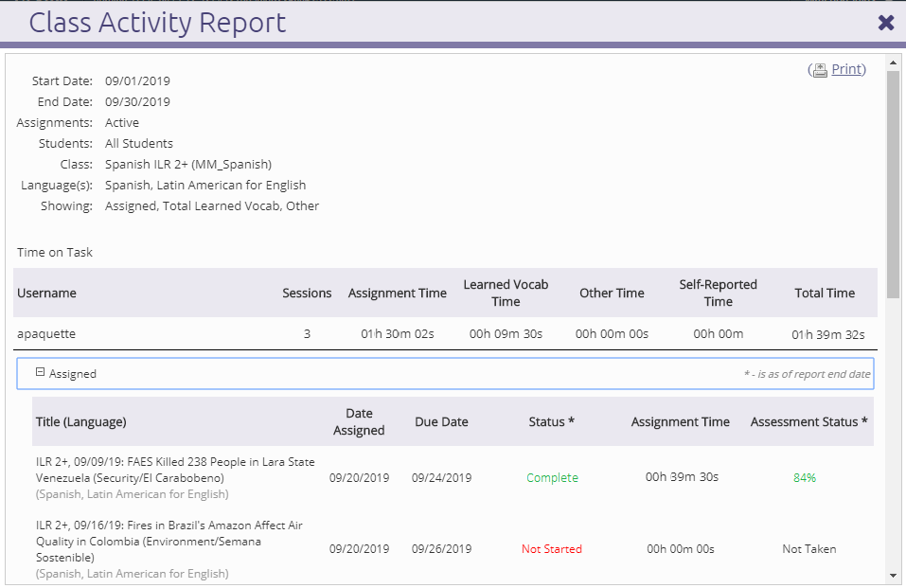Click the Title (Language) column header

(x=80, y=422)
